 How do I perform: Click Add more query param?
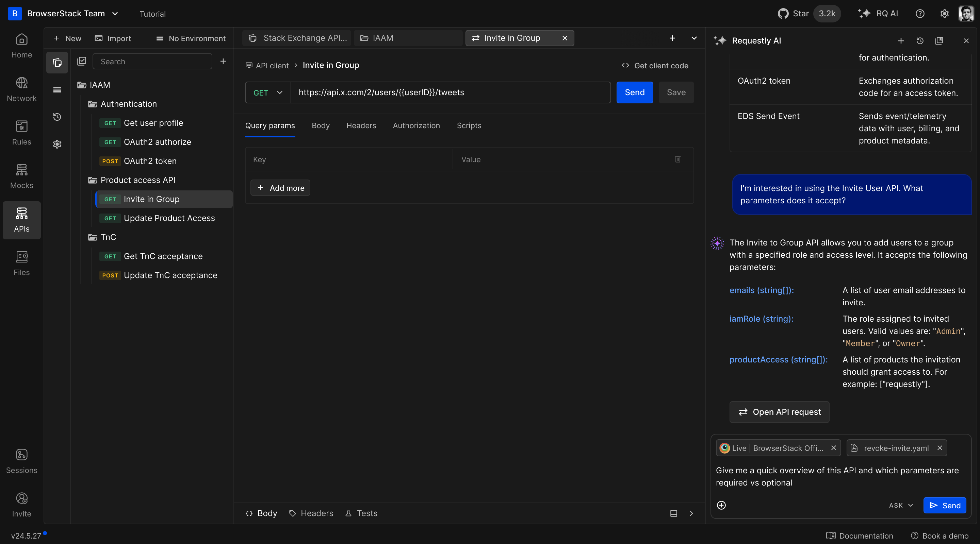pyautogui.click(x=280, y=188)
